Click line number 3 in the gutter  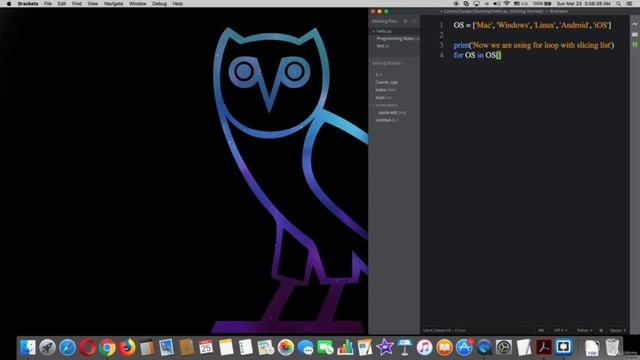(x=441, y=45)
